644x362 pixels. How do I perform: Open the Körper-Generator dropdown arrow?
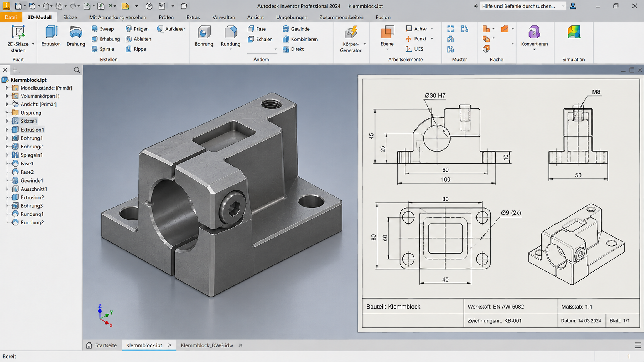click(x=364, y=44)
